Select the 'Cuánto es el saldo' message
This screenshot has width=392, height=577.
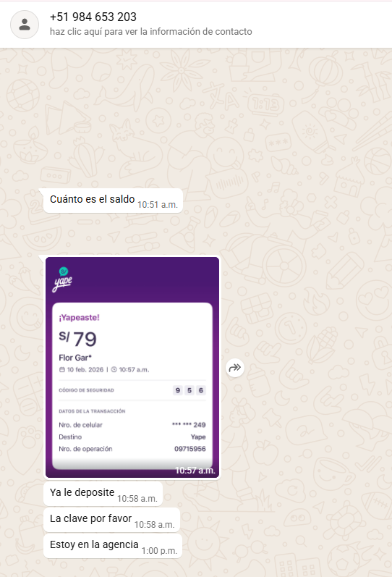coord(114,201)
